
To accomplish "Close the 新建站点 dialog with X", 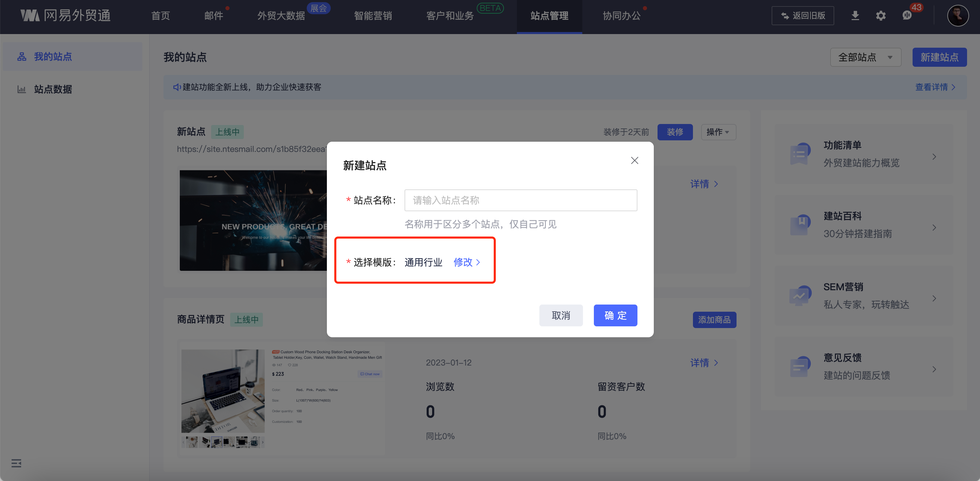I will [x=634, y=160].
